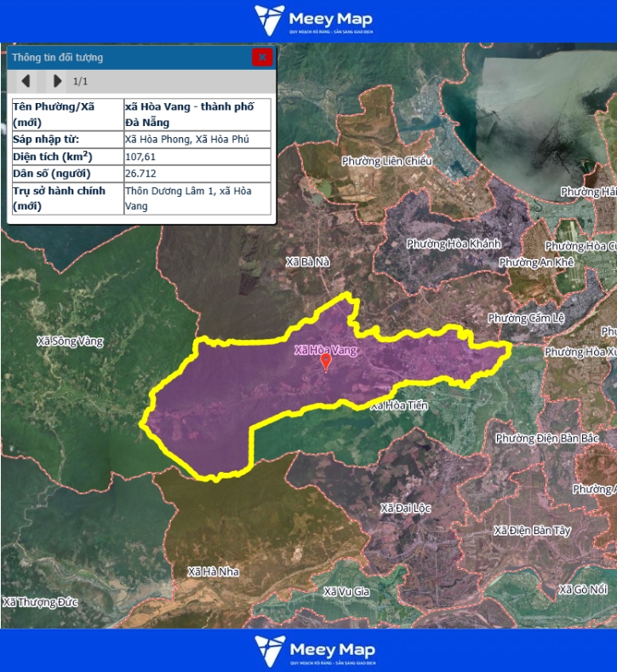Select the Xã Vu Gia map label
The height and width of the screenshot is (672, 617).
click(346, 591)
